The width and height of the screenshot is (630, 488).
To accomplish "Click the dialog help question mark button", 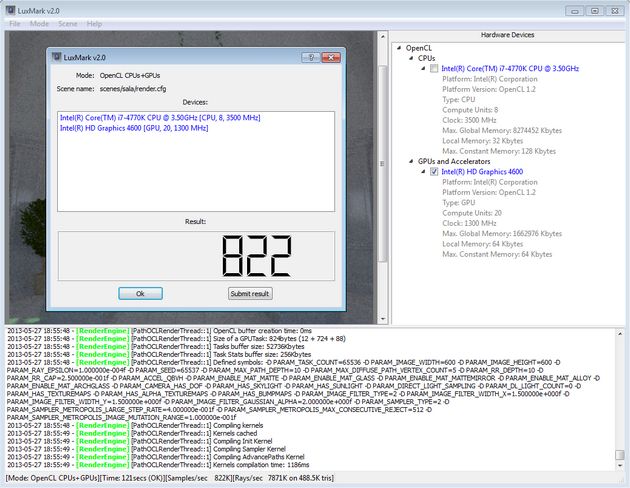I will 311,57.
